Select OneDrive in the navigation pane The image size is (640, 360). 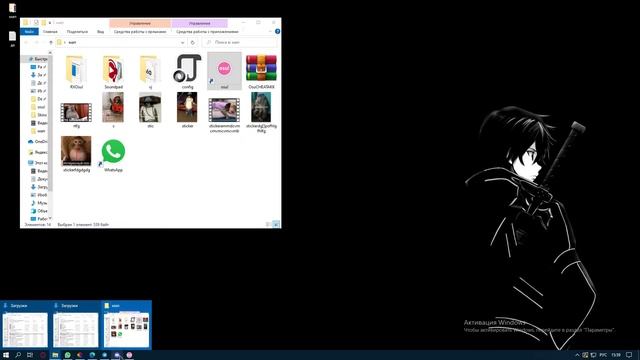(x=37, y=142)
